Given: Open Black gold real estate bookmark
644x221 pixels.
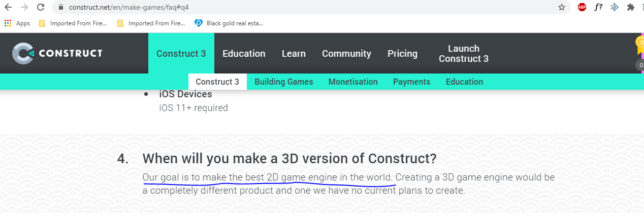Looking at the screenshot, I should pos(229,23).
